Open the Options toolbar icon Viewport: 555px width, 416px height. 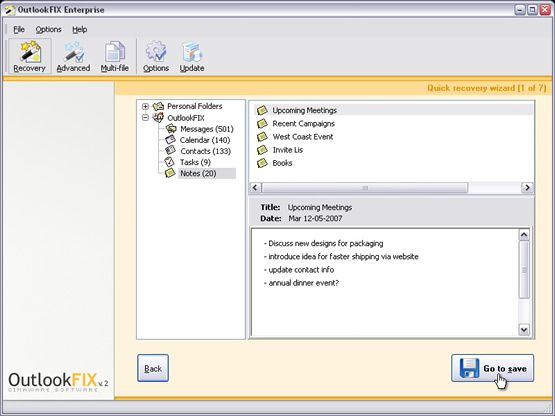coord(156,56)
